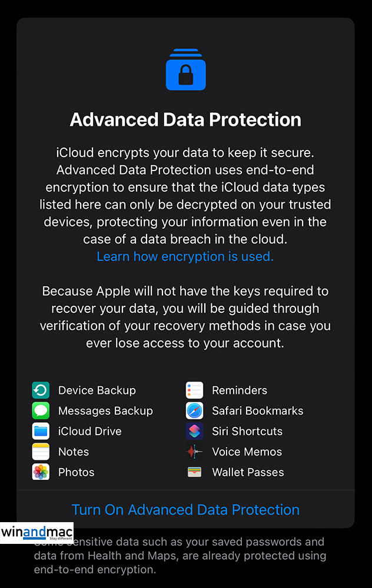Image resolution: width=372 pixels, height=588 pixels.
Task: Click the Safari Bookmarks compass icon
Action: (194, 411)
